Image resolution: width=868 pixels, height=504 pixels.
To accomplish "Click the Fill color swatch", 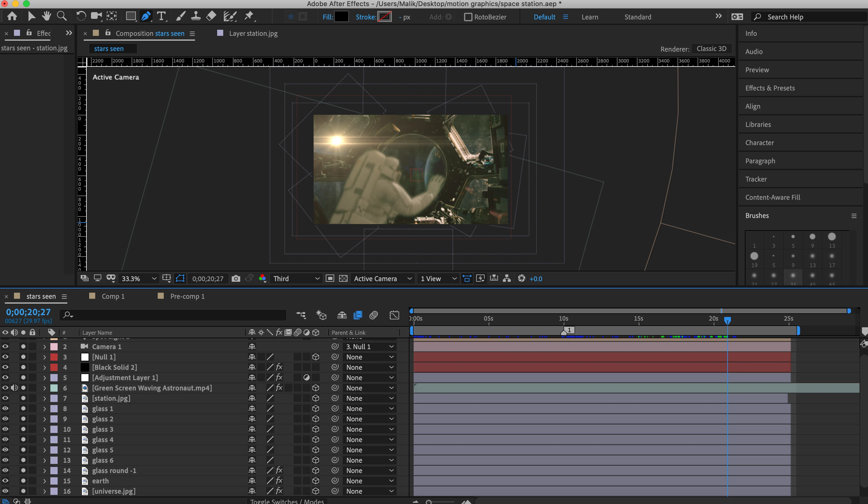I will point(341,17).
